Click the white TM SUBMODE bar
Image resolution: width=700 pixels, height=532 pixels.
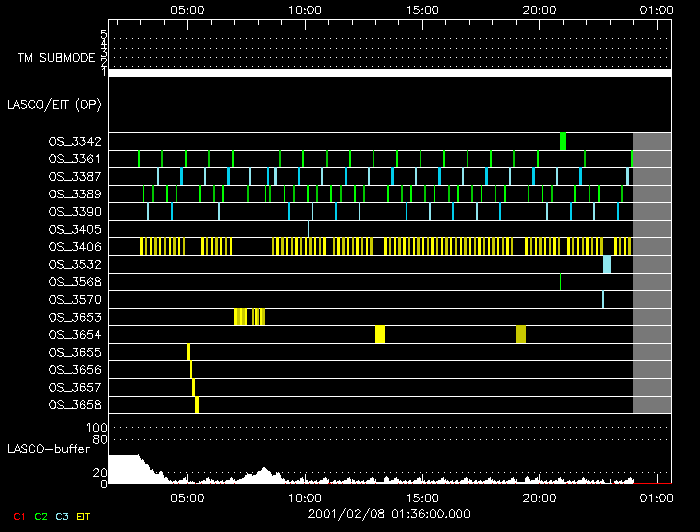coord(389,73)
